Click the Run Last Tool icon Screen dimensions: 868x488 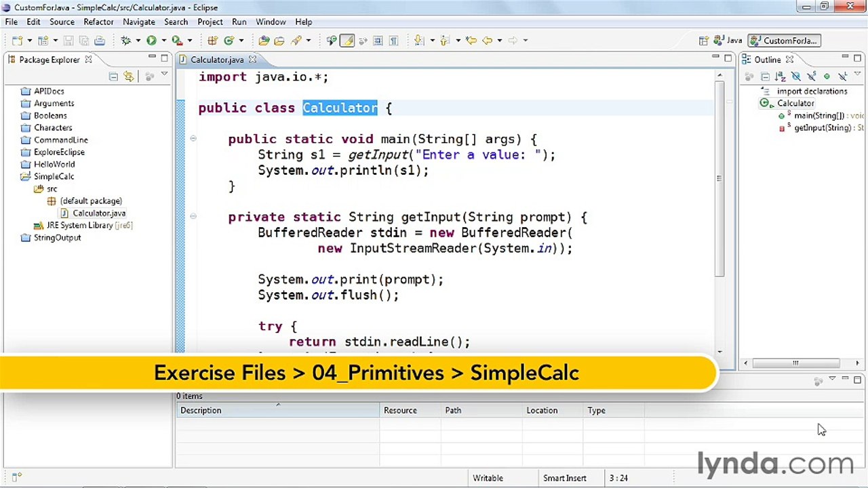click(176, 41)
